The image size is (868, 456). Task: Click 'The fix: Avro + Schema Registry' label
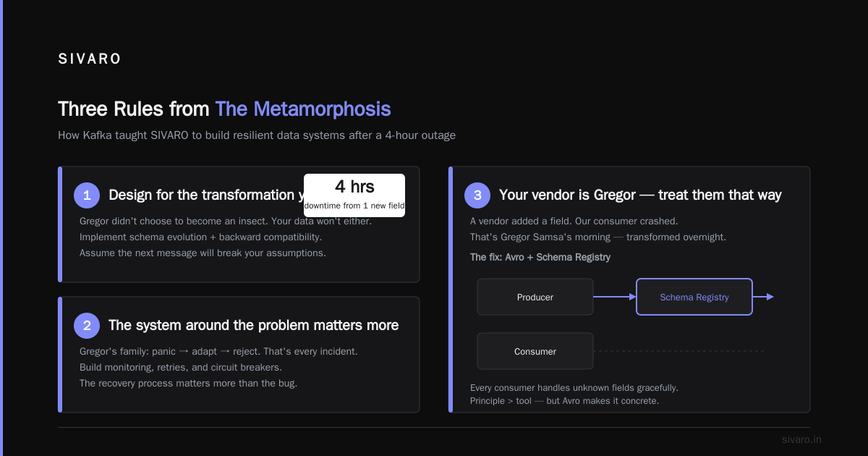(x=540, y=257)
